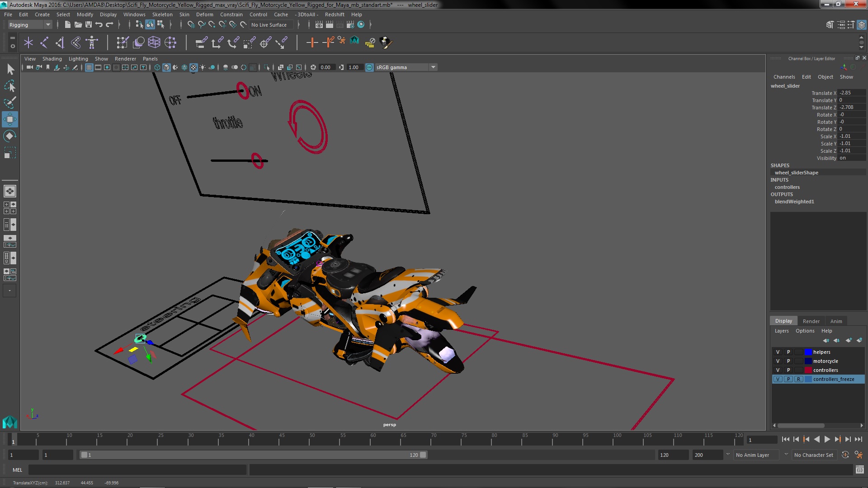
Task: Open the Script Editor icon
Action: [860, 470]
